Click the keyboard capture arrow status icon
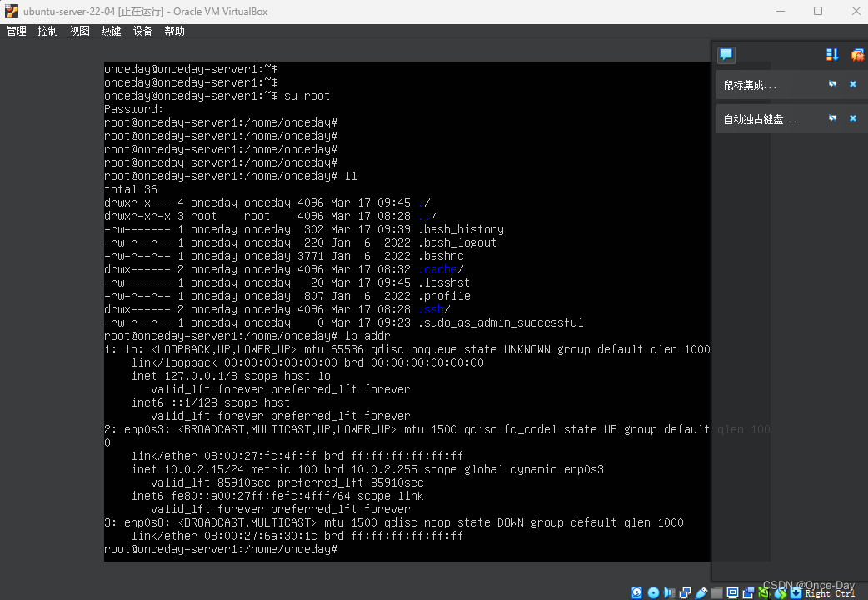 pyautogui.click(x=796, y=592)
